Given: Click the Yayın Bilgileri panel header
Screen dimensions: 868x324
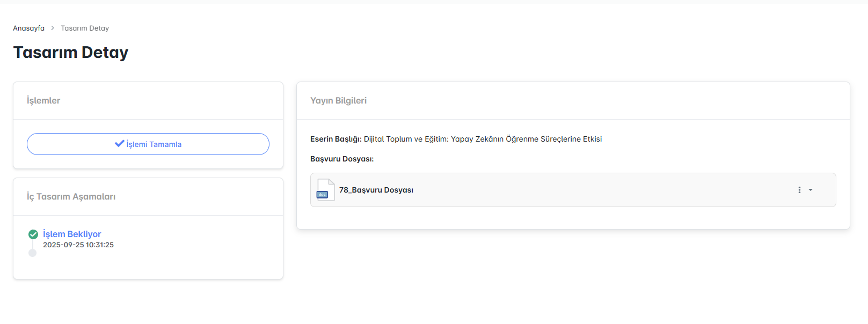Looking at the screenshot, I should pos(338,100).
